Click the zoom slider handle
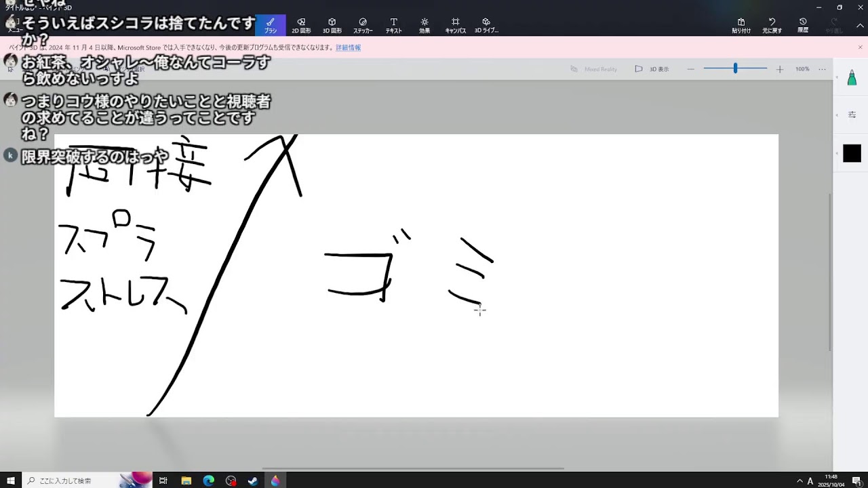This screenshot has height=488, width=868. pyautogui.click(x=735, y=68)
